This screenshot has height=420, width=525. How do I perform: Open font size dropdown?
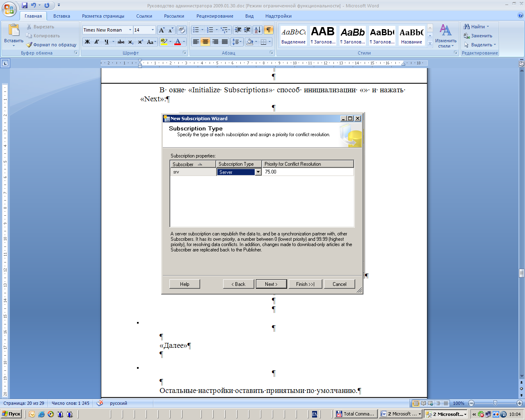(153, 30)
